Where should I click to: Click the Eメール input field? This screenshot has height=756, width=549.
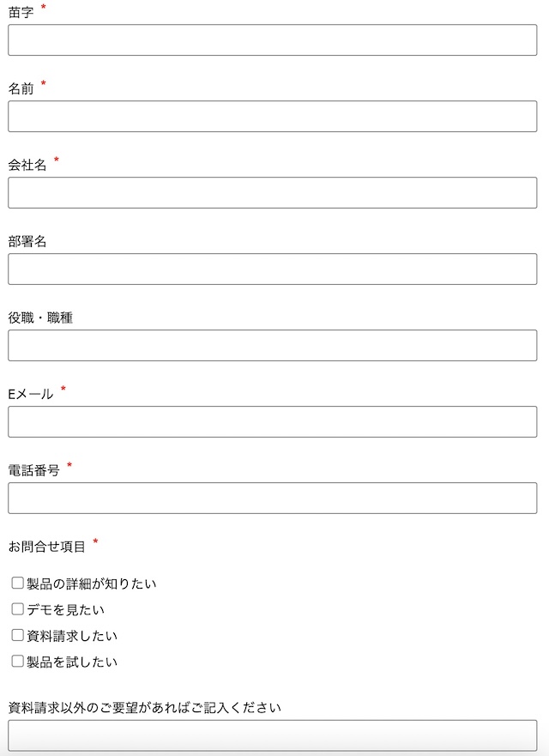click(x=272, y=422)
